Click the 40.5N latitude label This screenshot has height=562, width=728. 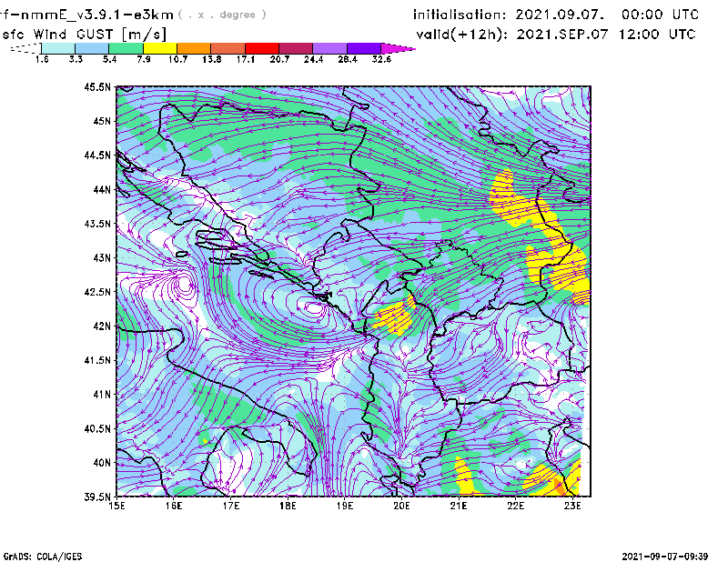[97, 428]
